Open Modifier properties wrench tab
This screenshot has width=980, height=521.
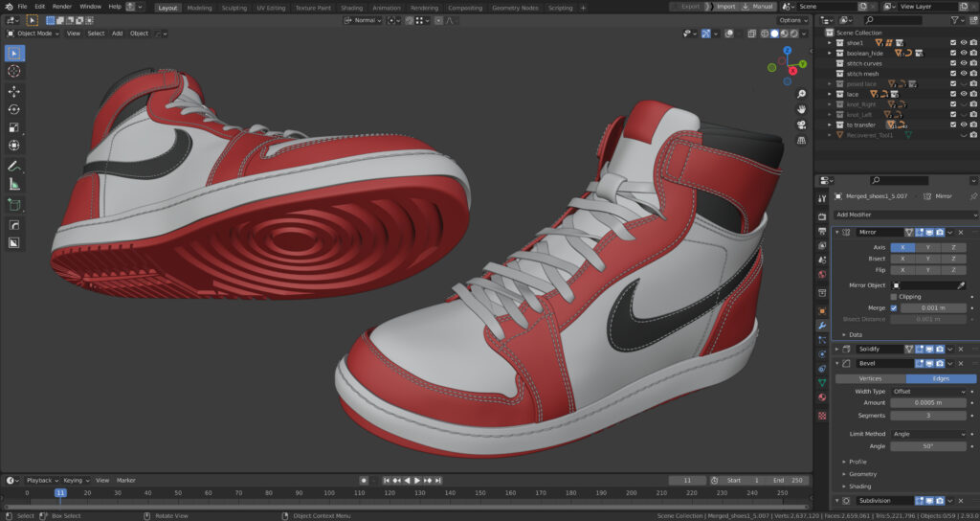(822, 326)
